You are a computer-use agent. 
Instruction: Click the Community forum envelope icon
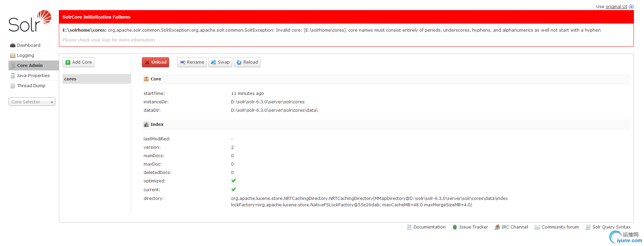[537, 227]
